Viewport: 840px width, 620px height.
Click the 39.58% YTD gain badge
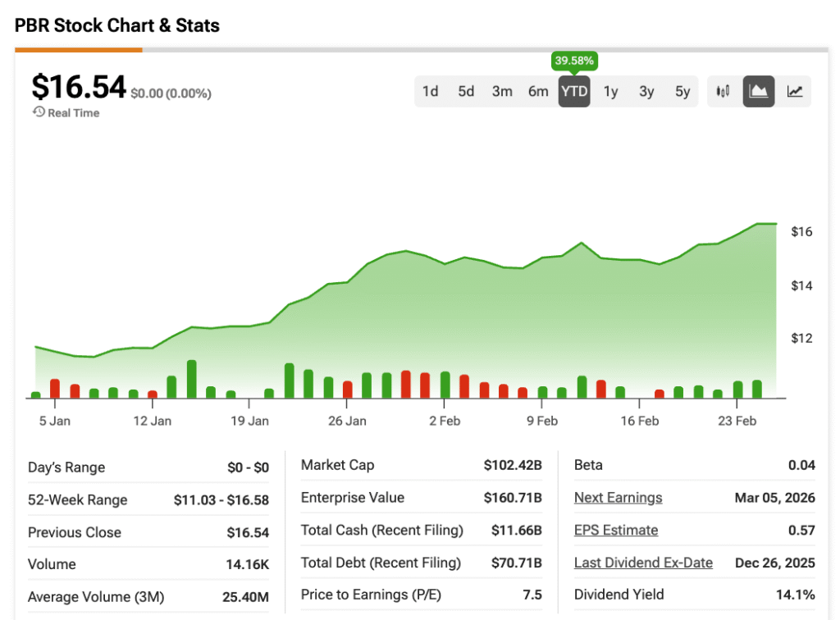574,61
